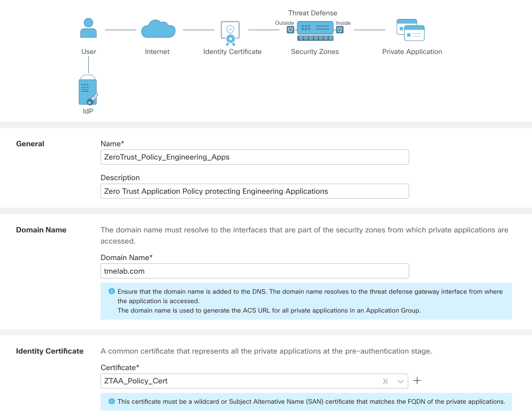Select the Internet cloud icon
Viewport: 532px width, 417px height.
[158, 29]
